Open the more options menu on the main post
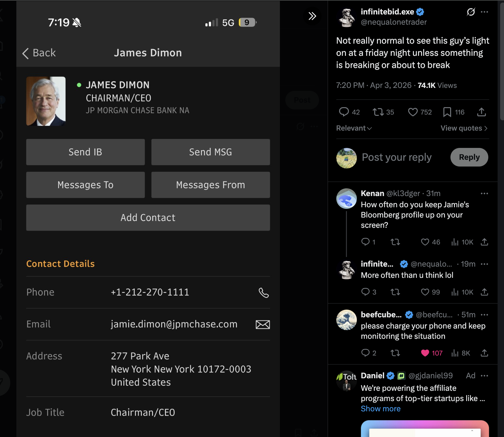The width and height of the screenshot is (504, 437). (484, 12)
